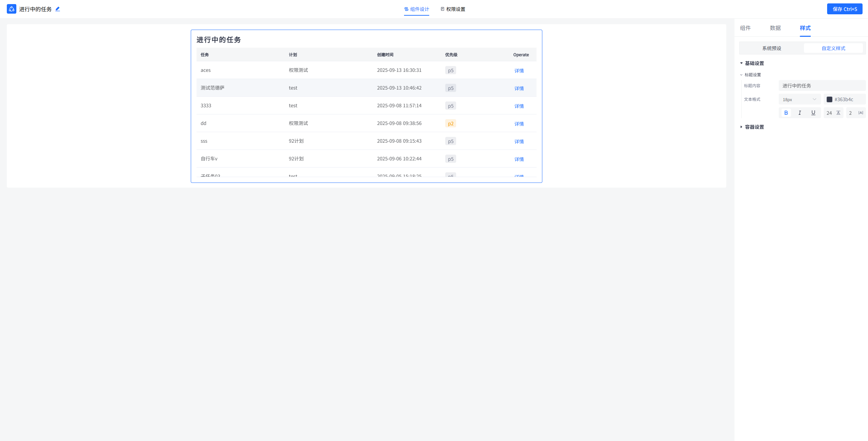Click the app logo icon at top left
The height and width of the screenshot is (441, 868).
click(12, 9)
